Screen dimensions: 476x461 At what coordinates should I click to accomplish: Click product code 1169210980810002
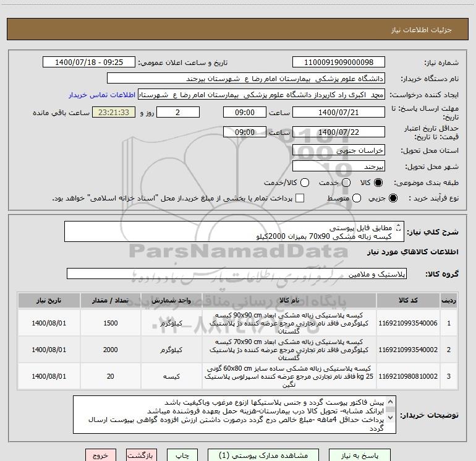(x=408, y=376)
